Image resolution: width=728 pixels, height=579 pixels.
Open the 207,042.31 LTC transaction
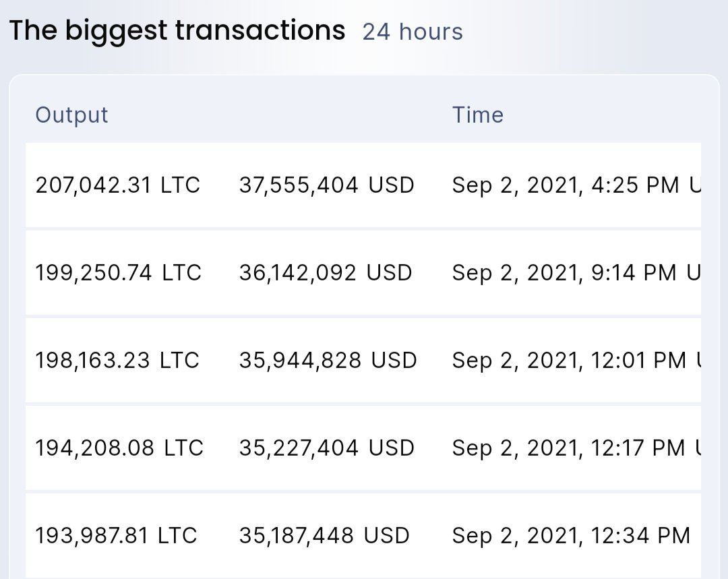(x=118, y=185)
